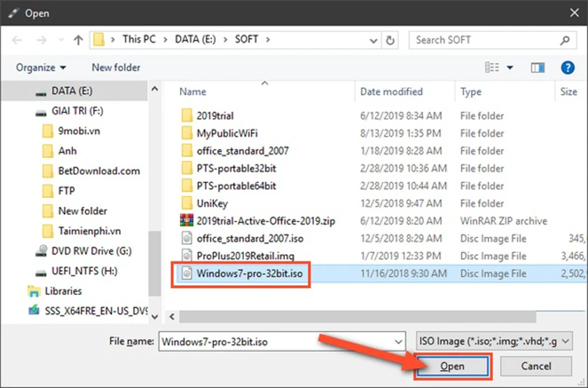Select DVD RW Drive (G:) in tree
The height and width of the screenshot is (388, 588).
91,251
